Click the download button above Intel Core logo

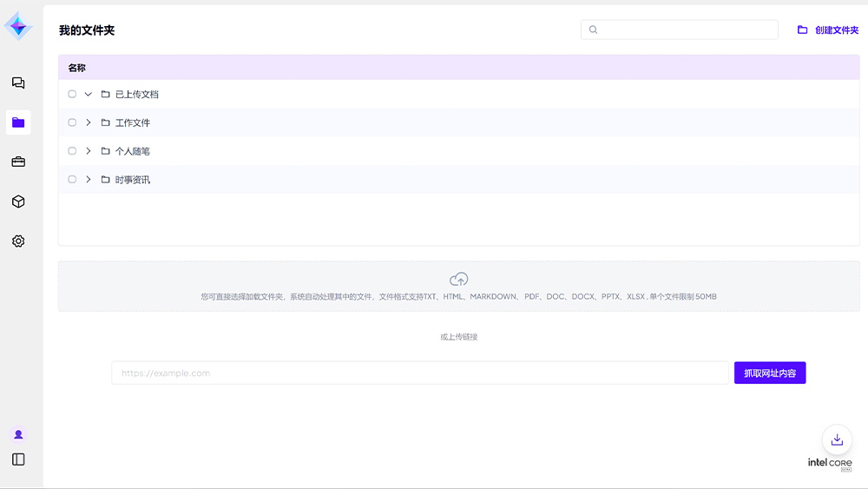(x=837, y=439)
